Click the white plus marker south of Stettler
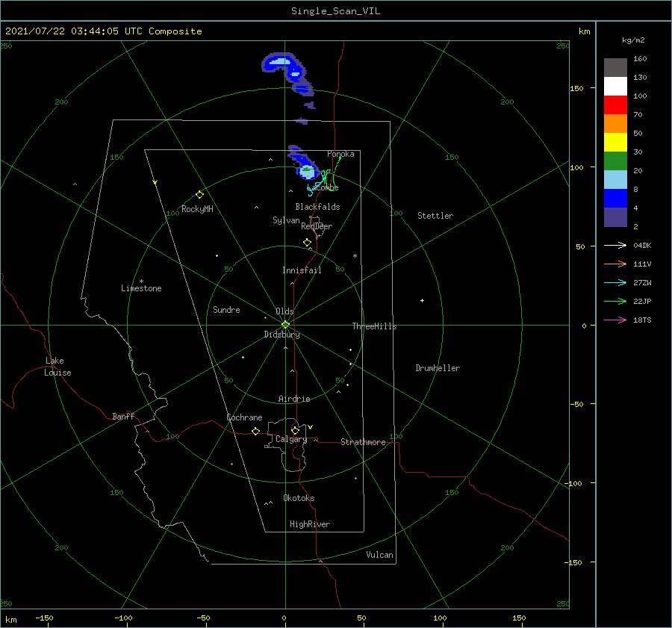 click(422, 300)
